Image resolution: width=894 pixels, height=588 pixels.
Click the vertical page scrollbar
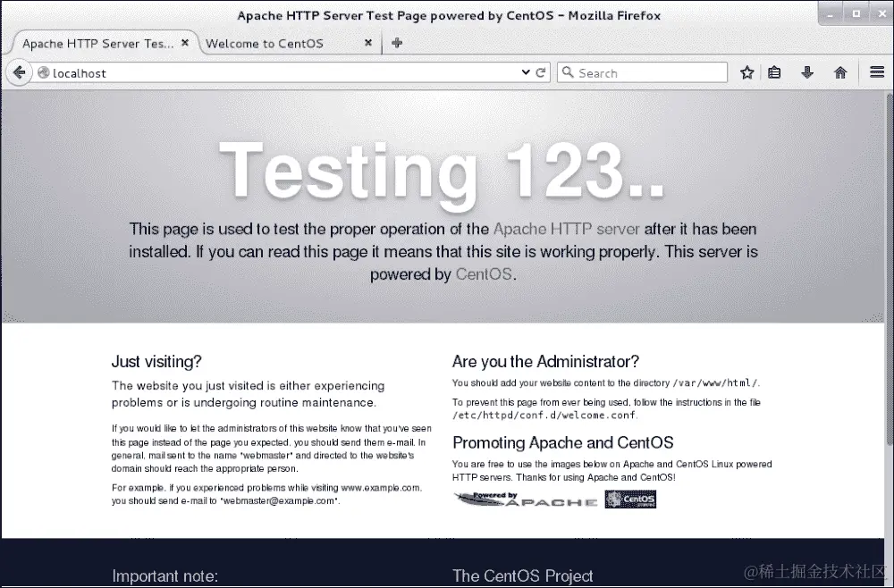[x=890, y=268]
